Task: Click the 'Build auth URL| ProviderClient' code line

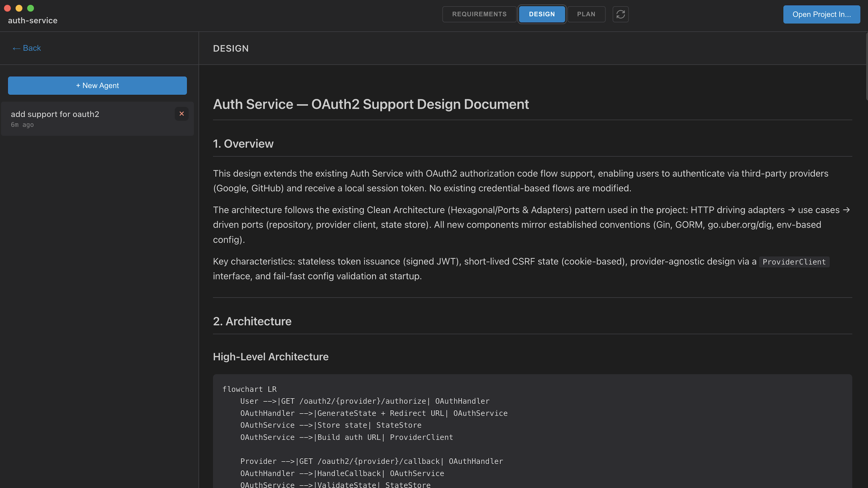Action: tap(347, 438)
